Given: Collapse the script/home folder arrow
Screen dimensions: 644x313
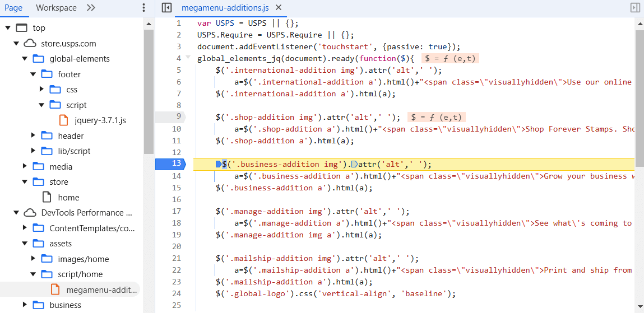Looking at the screenshot, I should click(33, 274).
